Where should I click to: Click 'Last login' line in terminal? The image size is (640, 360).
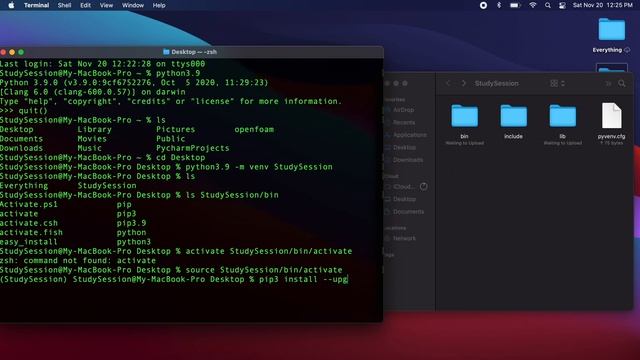(x=102, y=64)
